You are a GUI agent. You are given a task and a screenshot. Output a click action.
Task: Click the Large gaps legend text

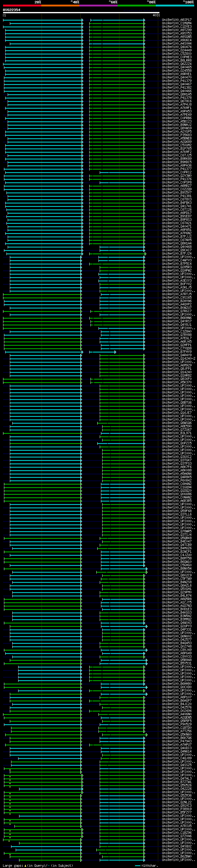coord(38,865)
